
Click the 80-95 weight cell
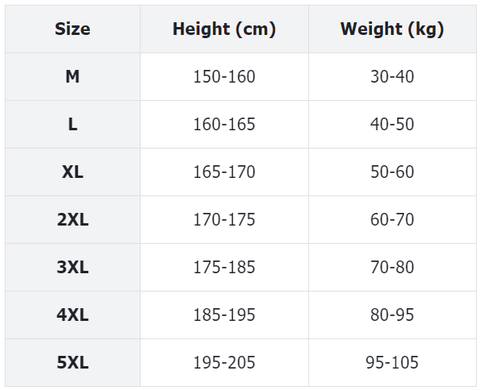[392, 315]
